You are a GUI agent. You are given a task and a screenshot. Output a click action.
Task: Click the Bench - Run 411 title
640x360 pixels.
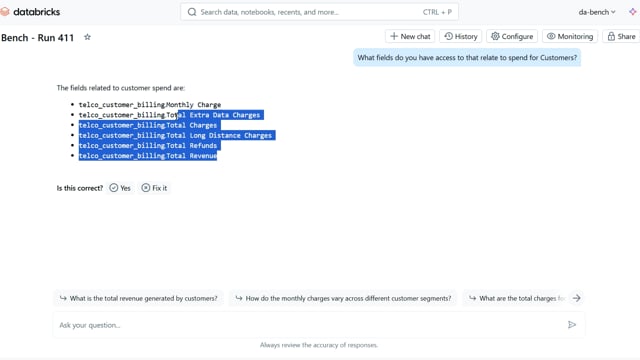[x=38, y=38]
